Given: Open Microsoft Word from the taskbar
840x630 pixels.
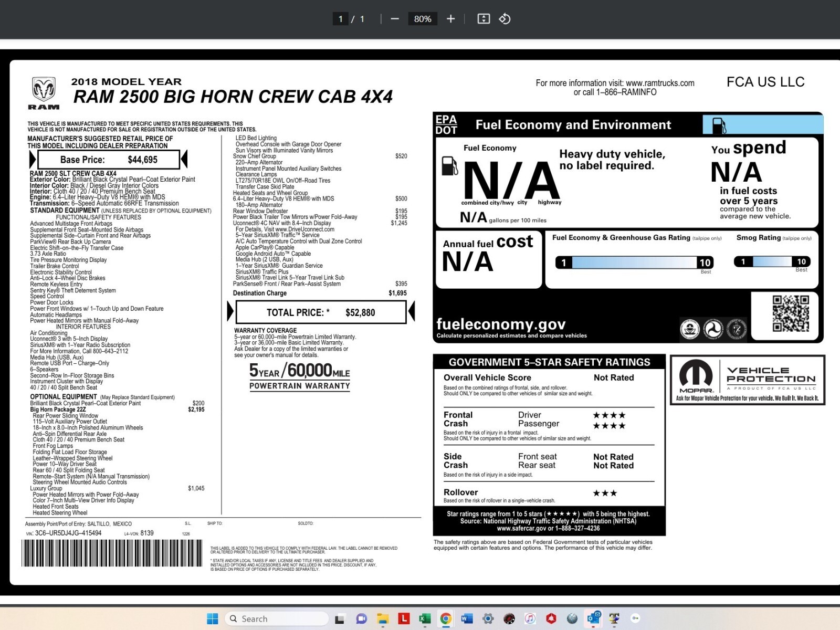Looking at the screenshot, I should coord(467,619).
